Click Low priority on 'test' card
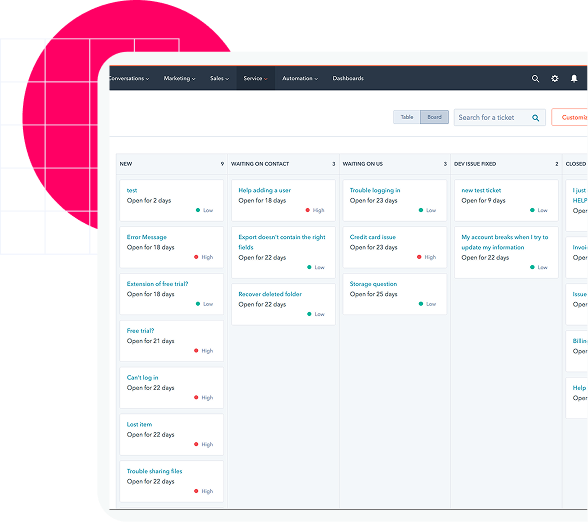The height and width of the screenshot is (522, 588). pyautogui.click(x=204, y=210)
